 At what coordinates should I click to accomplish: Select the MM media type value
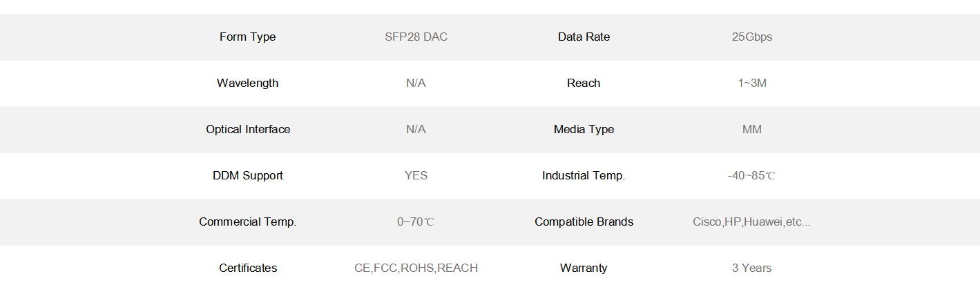tap(751, 130)
